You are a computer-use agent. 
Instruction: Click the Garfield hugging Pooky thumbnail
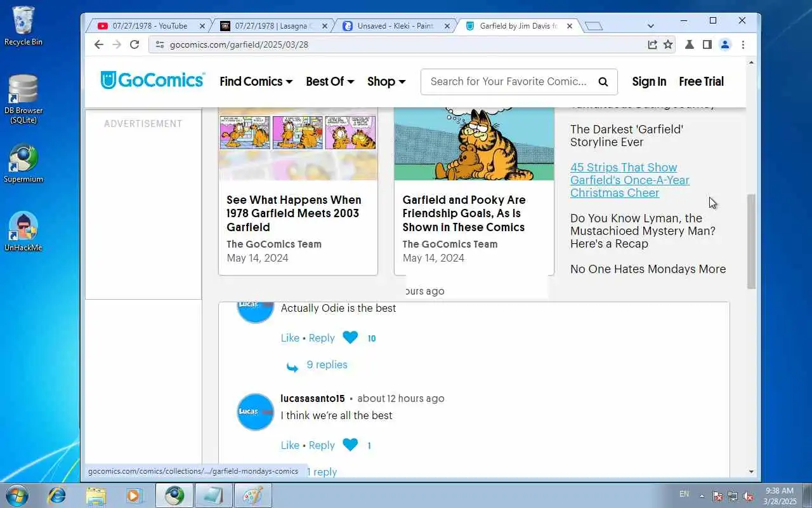click(474, 144)
